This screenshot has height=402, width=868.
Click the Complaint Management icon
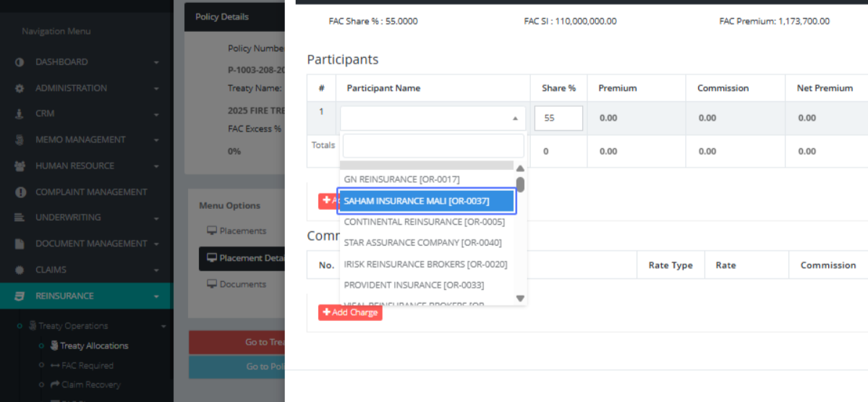pyautogui.click(x=20, y=192)
